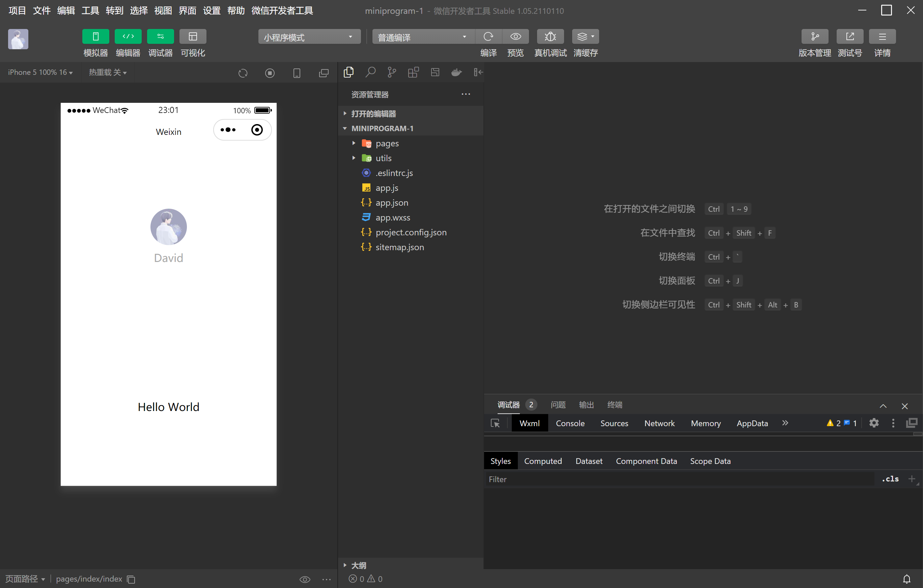This screenshot has height=588, width=923.
Task: Toggle the editor panel button
Action: pyautogui.click(x=128, y=37)
